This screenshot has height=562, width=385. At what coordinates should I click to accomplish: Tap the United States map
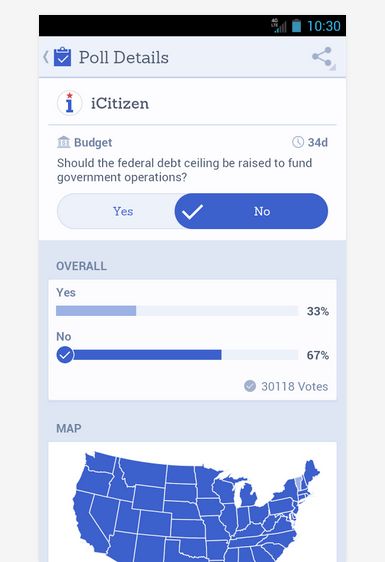tap(196, 506)
